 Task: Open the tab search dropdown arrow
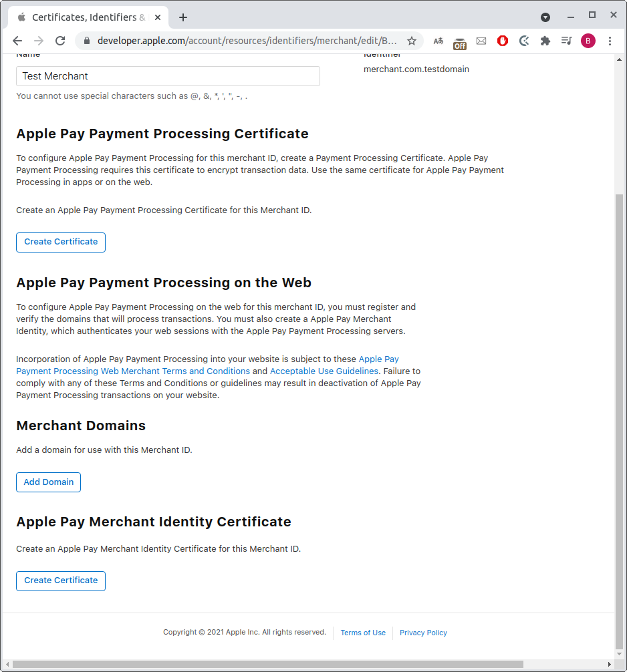545,17
